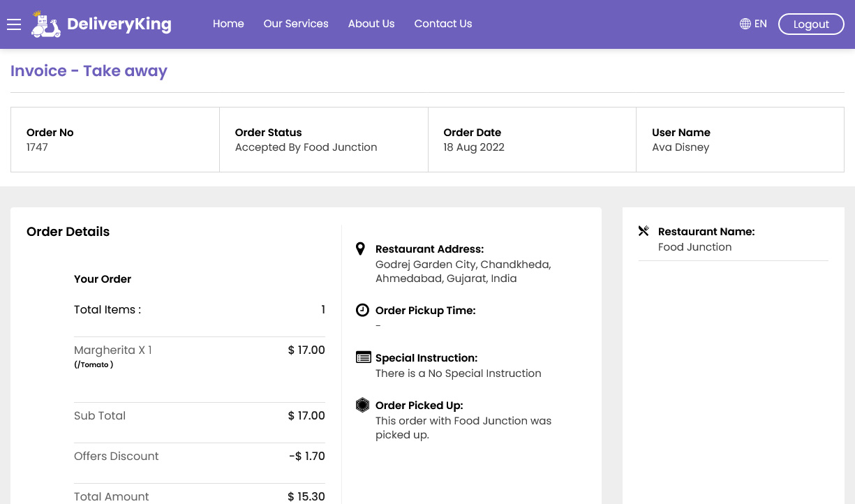This screenshot has width=855, height=504.
Task: Select order number 1747
Action: pos(37,147)
